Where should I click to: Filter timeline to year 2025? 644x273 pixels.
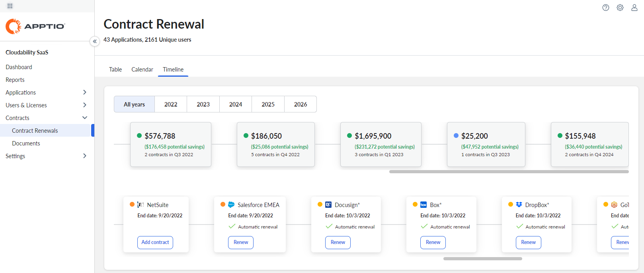click(x=268, y=104)
